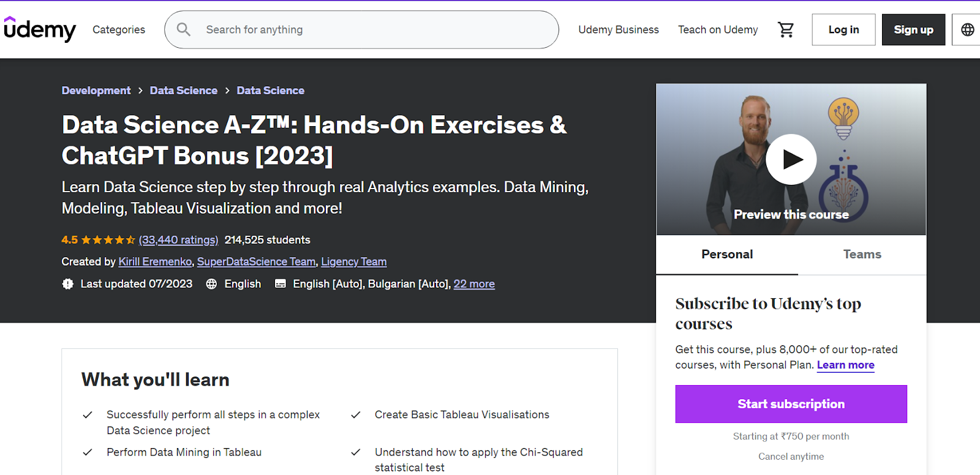The width and height of the screenshot is (980, 475).
Task: Click the course language globe icon
Action: coord(211,284)
